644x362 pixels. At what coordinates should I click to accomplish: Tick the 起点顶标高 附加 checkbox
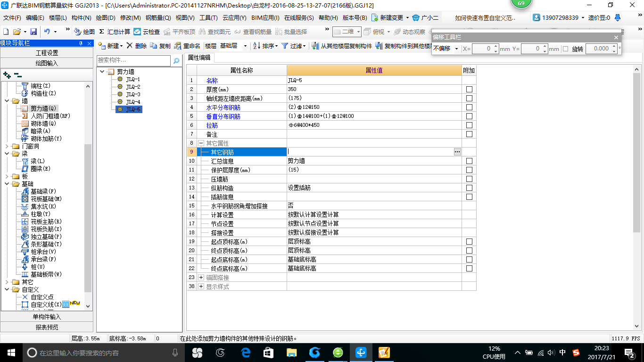pos(469,241)
